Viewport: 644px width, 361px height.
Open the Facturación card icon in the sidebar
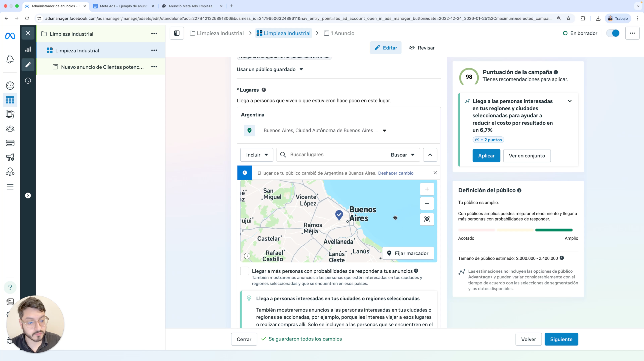tap(10, 143)
